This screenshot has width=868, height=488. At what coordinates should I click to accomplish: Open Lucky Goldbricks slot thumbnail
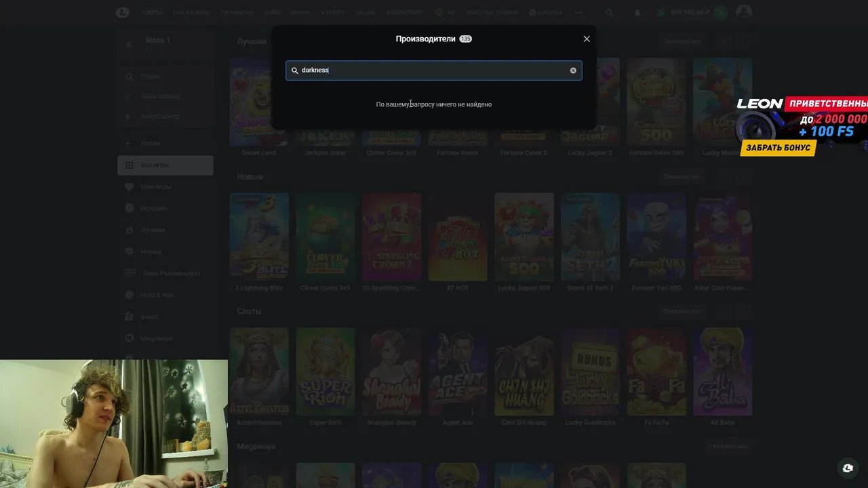(x=590, y=371)
